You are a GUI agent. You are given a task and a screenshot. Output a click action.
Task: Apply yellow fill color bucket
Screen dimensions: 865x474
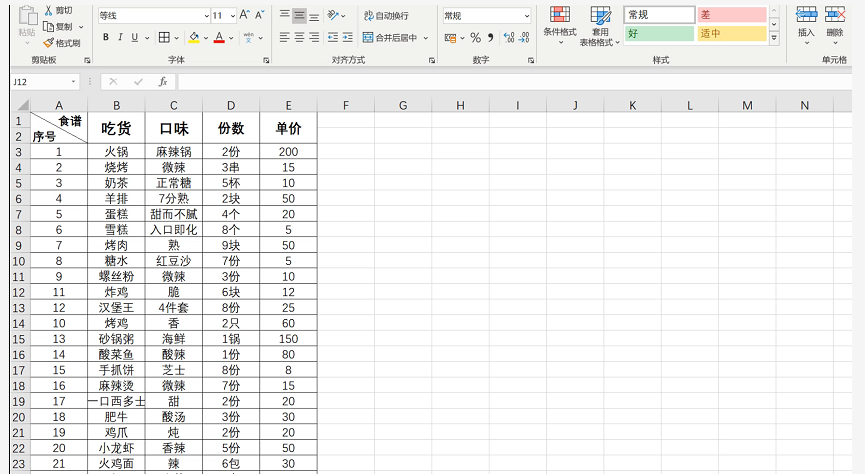tap(194, 38)
